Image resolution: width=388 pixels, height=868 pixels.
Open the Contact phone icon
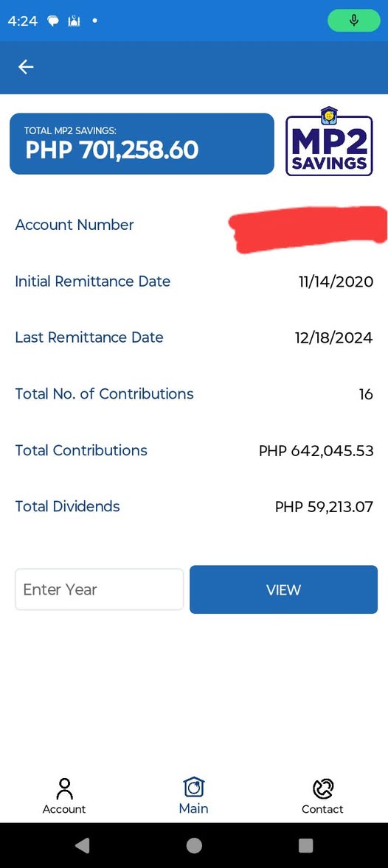322,788
